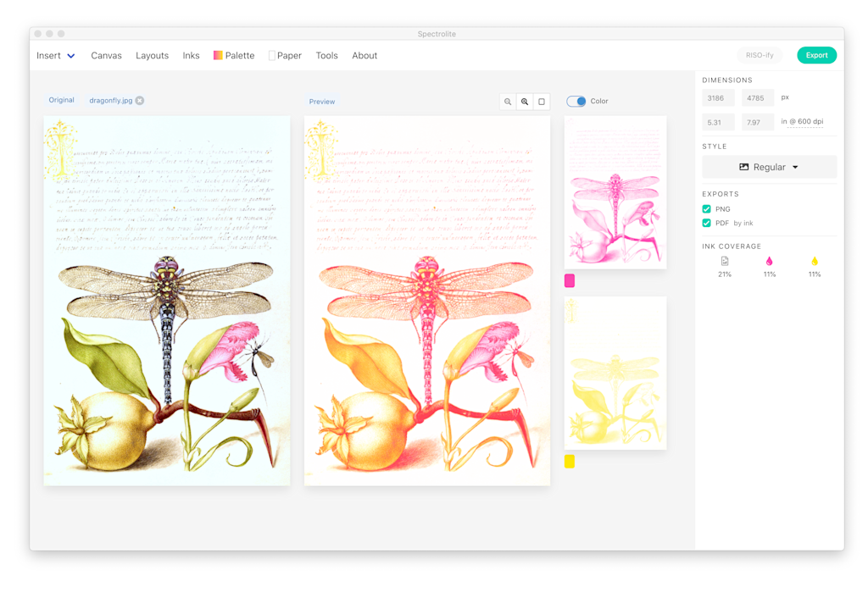Image resolution: width=868 pixels, height=598 pixels.
Task: Uncheck the PDF by ink checkbox
Action: (x=706, y=223)
